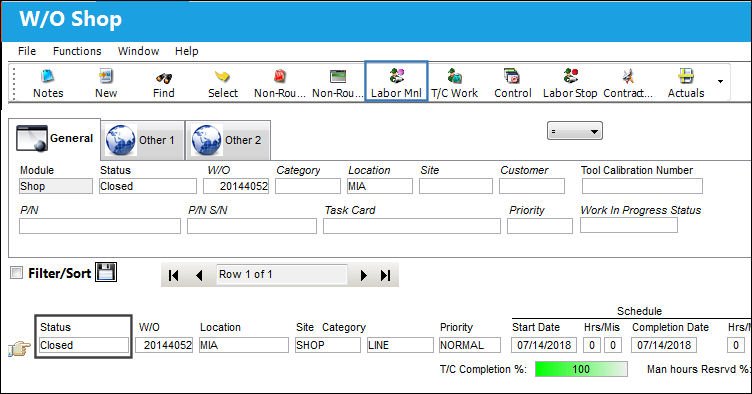
Task: Click the Task Card filter field
Action: (x=411, y=226)
